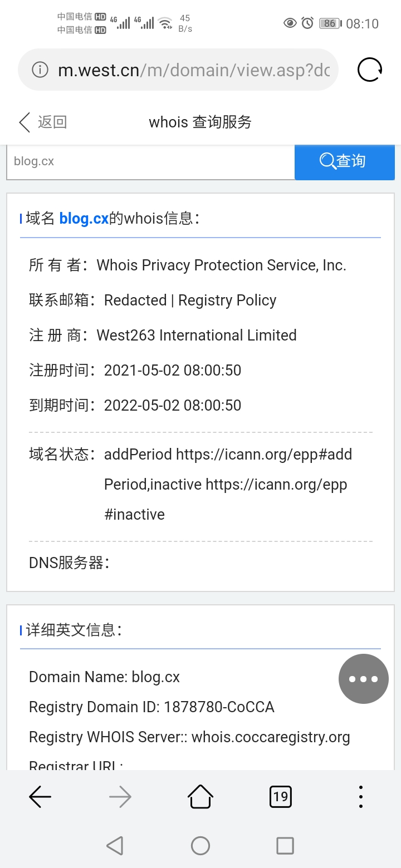Go back with browser back arrow
This screenshot has height=868, width=401.
[40, 797]
